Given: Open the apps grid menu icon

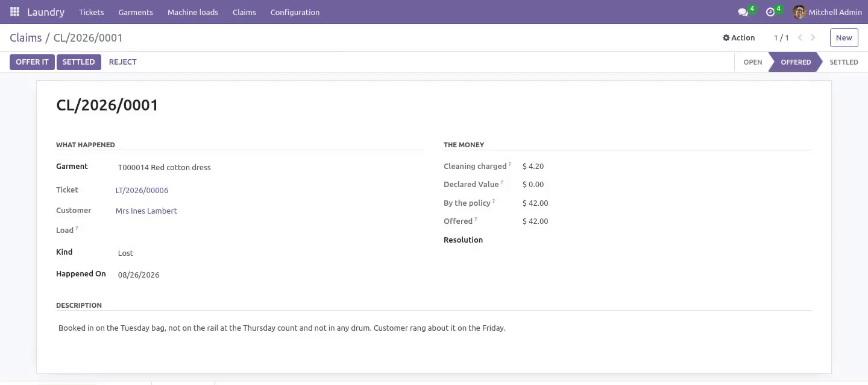Looking at the screenshot, I should click(x=14, y=12).
